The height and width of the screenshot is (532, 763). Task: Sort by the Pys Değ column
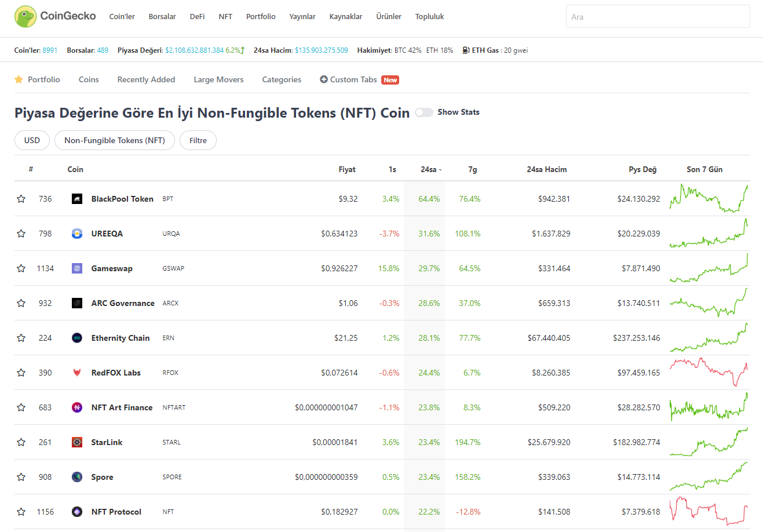click(x=642, y=169)
